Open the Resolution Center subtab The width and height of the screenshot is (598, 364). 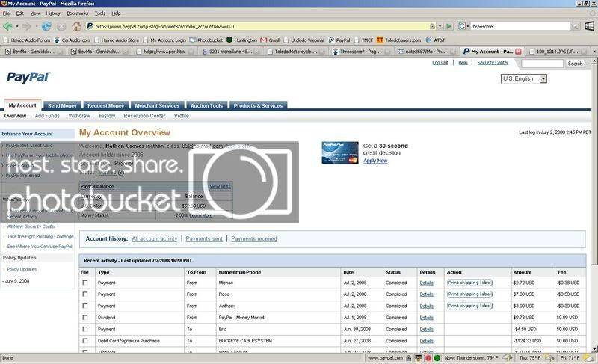tap(144, 116)
